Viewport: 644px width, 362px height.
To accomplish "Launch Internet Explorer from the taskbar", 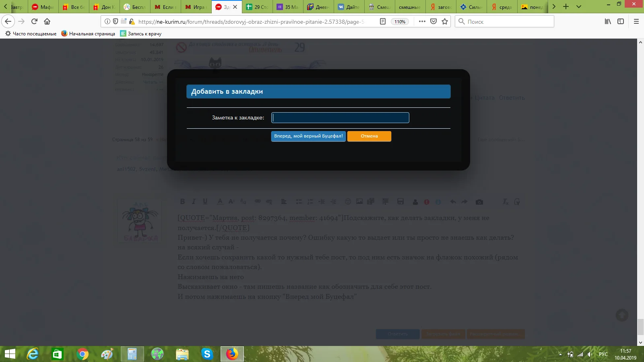I will click(x=33, y=354).
